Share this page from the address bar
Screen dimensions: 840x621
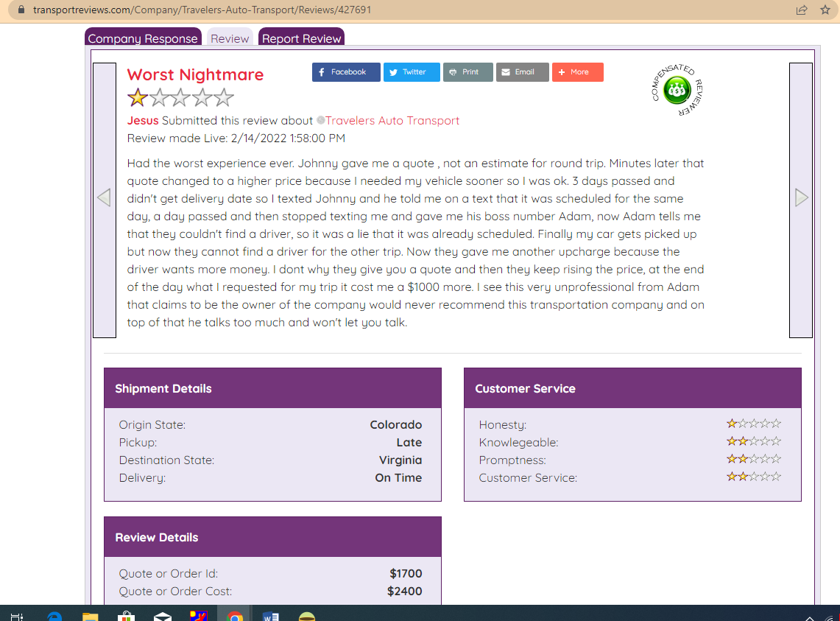tap(802, 10)
